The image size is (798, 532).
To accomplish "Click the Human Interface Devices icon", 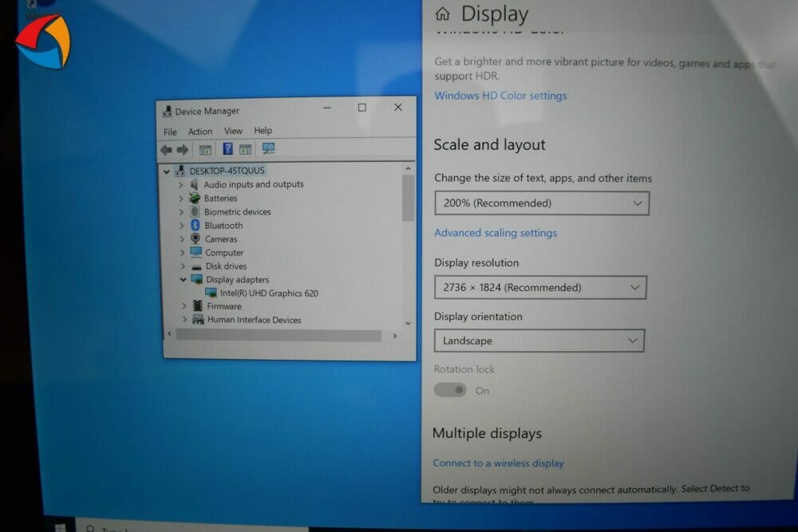I will pos(198,319).
